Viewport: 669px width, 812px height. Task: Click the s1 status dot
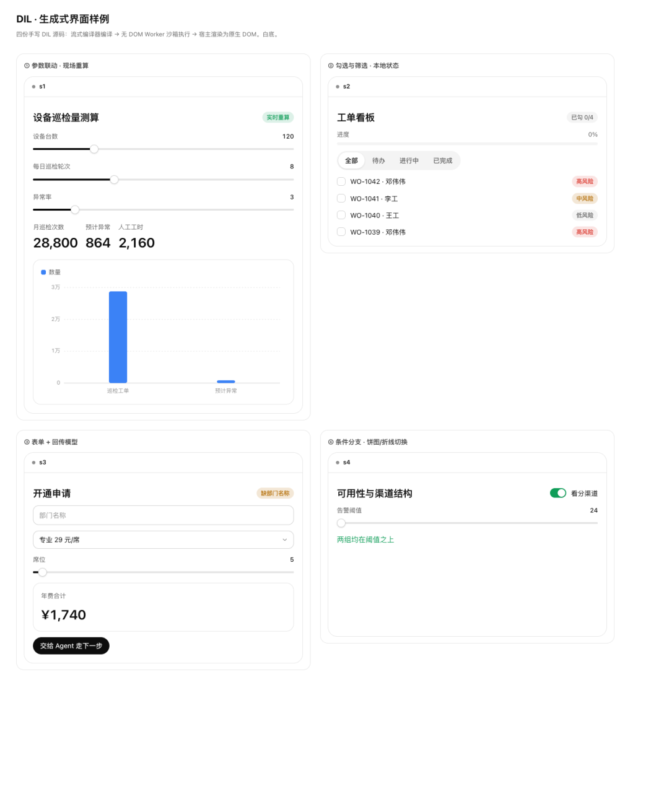pos(33,87)
